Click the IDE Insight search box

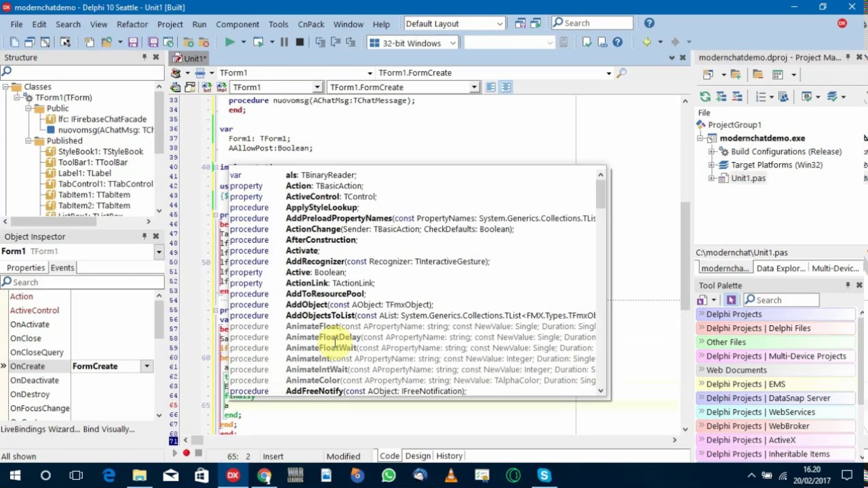(591, 23)
